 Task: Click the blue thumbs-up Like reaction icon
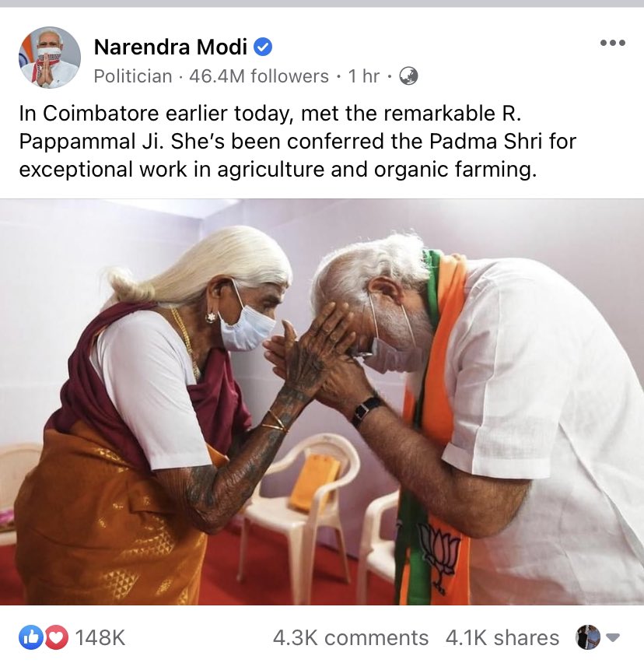pyautogui.click(x=30, y=637)
